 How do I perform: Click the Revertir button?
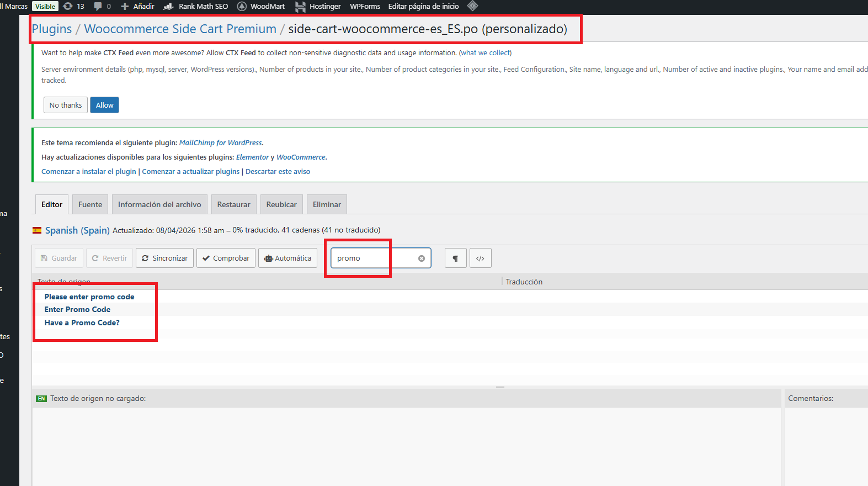point(109,258)
